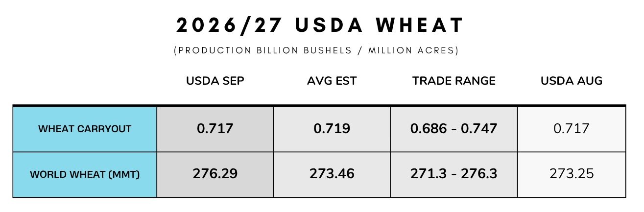Click the 0.719 average estimate cell
Image resolution: width=644 pixels, height=212 pixels.
(332, 129)
